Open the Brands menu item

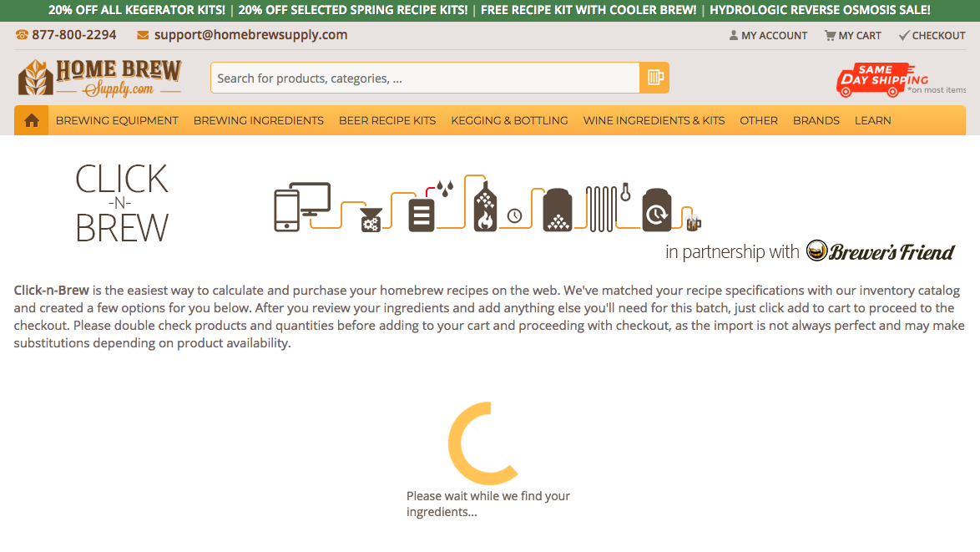tap(816, 120)
